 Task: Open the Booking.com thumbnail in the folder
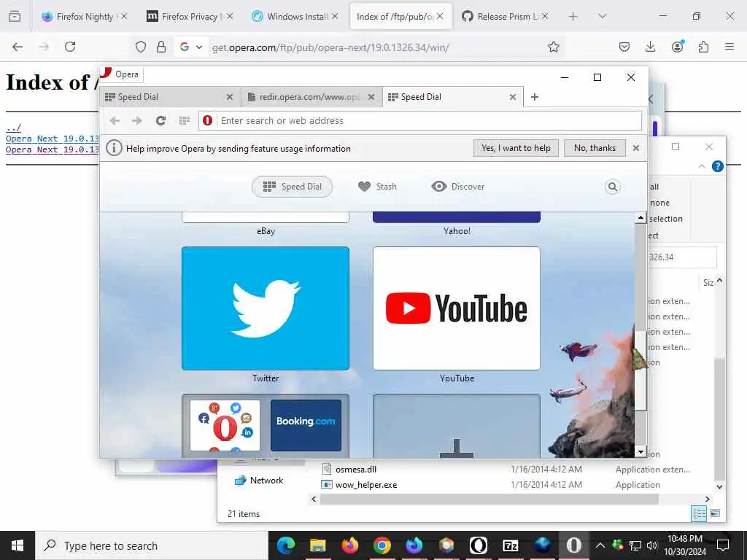tap(306, 425)
